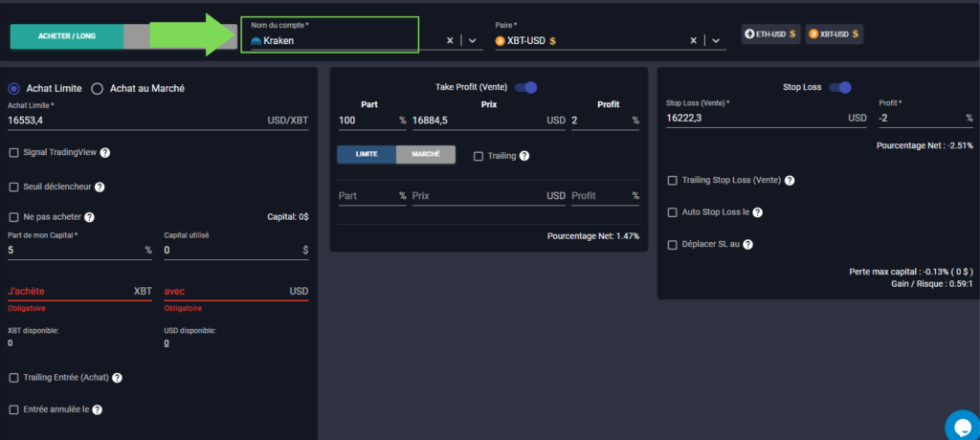
Task: Choose MARCHÉ order type for take profit
Action: (x=426, y=154)
